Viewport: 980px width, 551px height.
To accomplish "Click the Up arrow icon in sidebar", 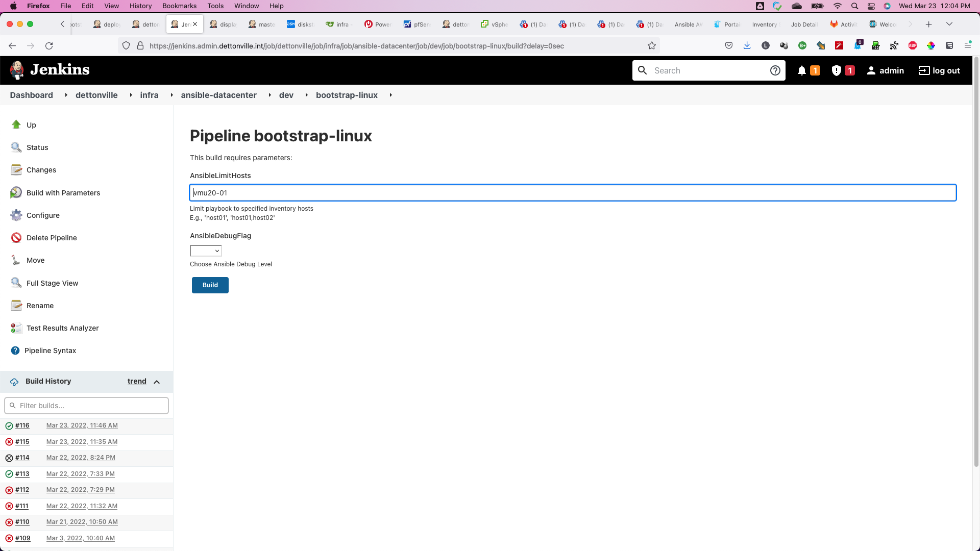I will coord(16,124).
